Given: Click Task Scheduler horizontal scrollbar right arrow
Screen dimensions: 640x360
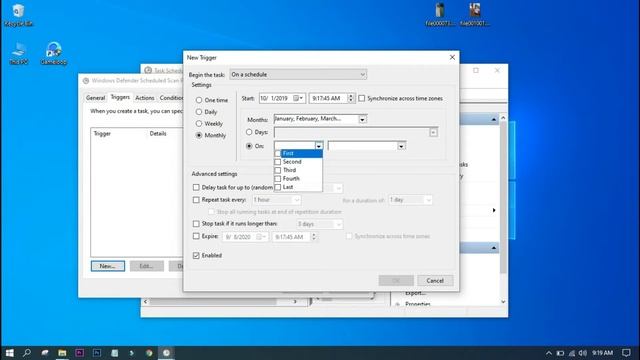Looking at the screenshot, I should (x=296, y=302).
